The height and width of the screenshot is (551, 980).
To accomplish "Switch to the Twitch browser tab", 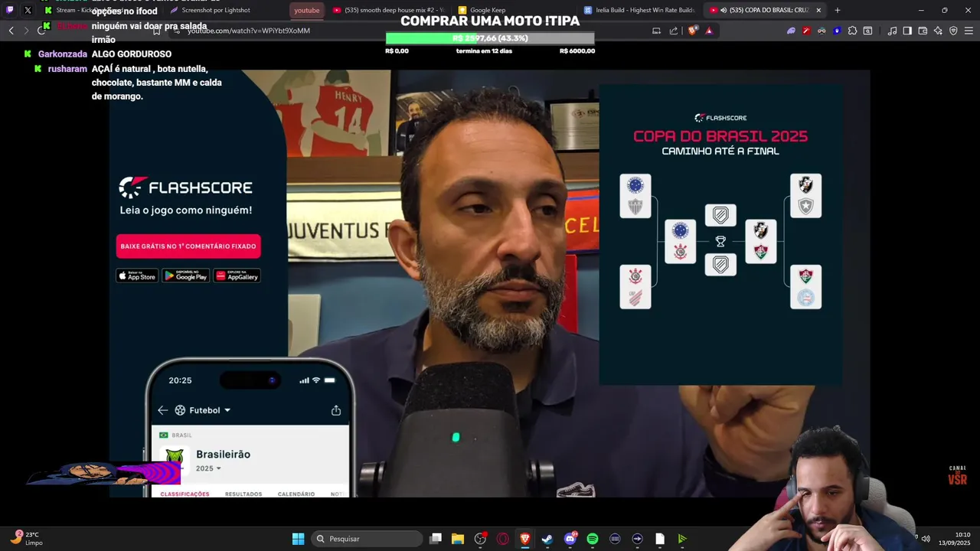I will click(x=9, y=10).
